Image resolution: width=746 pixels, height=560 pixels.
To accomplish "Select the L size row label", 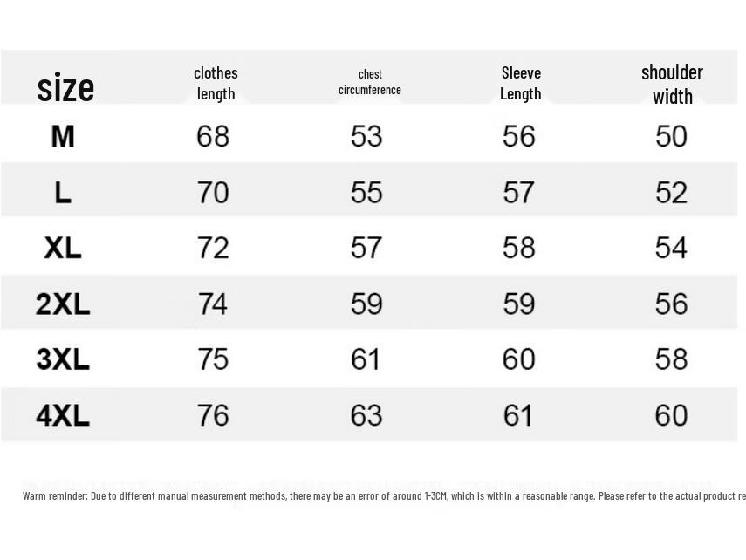I will (63, 192).
